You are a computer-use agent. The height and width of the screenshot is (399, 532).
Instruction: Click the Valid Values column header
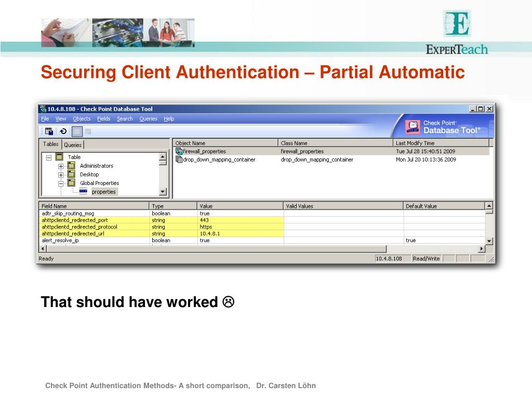click(343, 206)
